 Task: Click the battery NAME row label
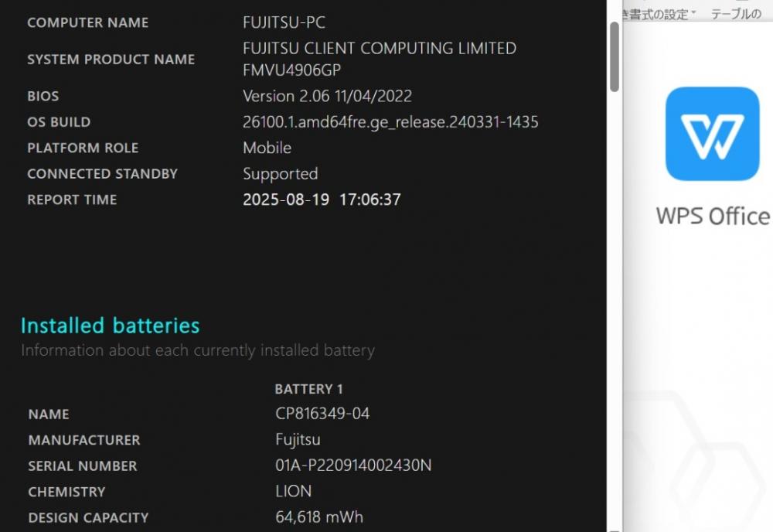[x=48, y=414]
